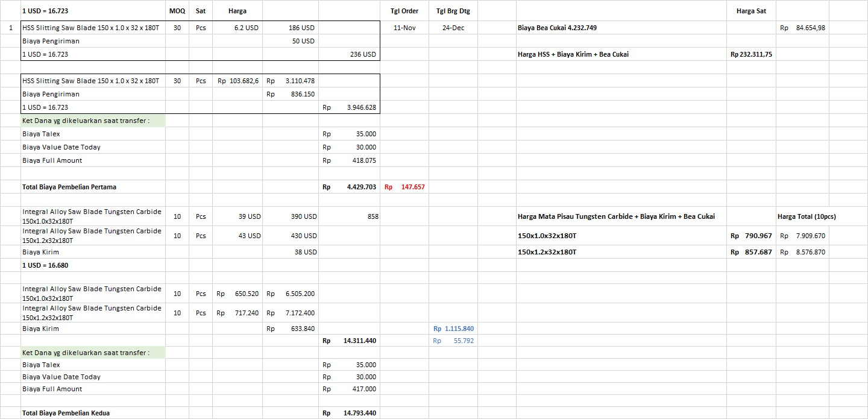868x419 pixels.
Task: Click the Harga Sat header cell
Action: pyautogui.click(x=751, y=11)
